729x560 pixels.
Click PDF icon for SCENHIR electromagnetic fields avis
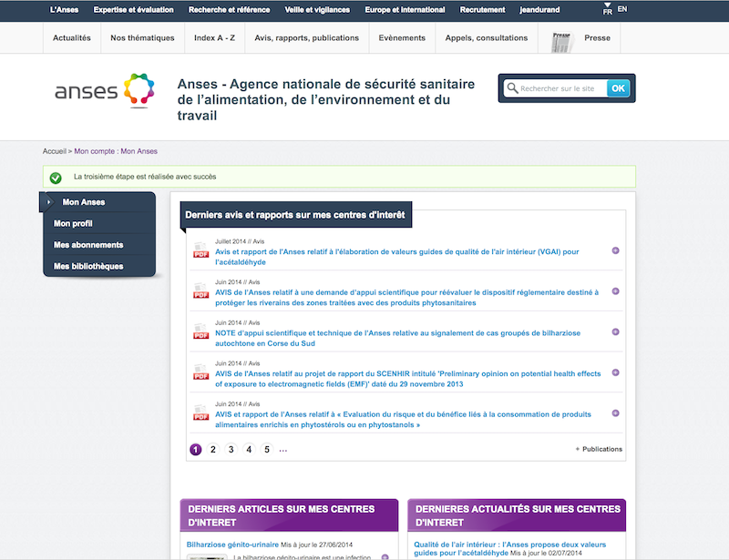coord(200,372)
